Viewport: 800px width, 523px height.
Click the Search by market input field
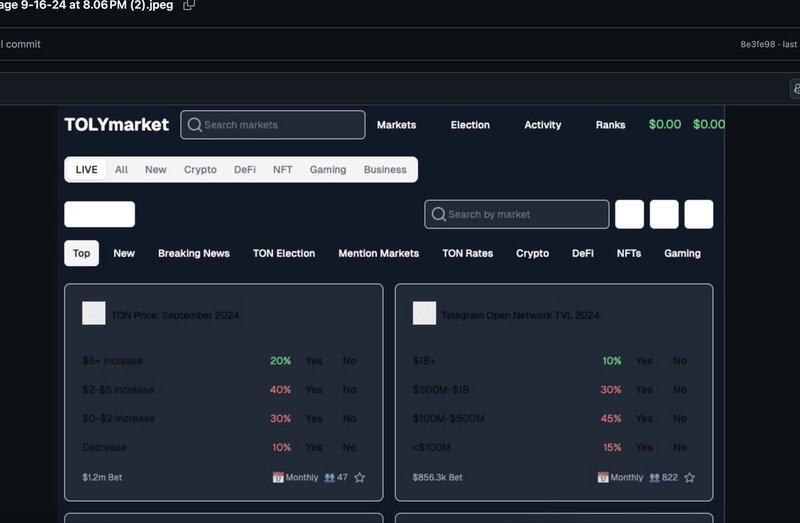coord(525,214)
